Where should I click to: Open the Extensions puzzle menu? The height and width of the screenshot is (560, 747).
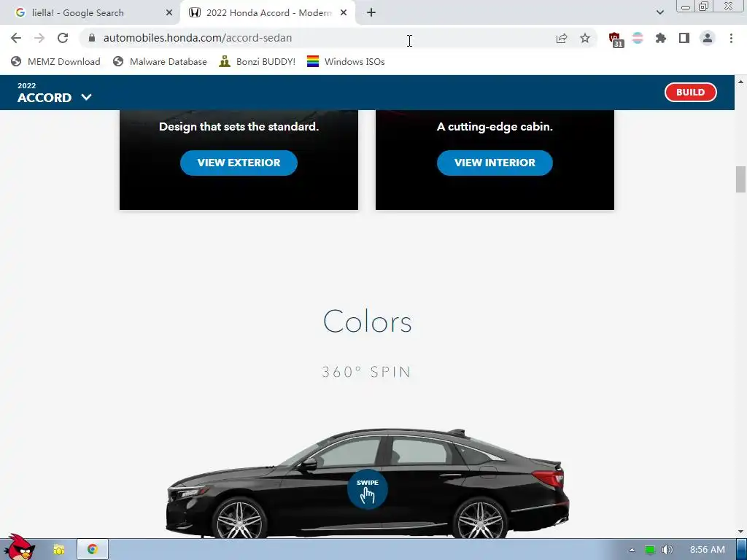click(661, 38)
